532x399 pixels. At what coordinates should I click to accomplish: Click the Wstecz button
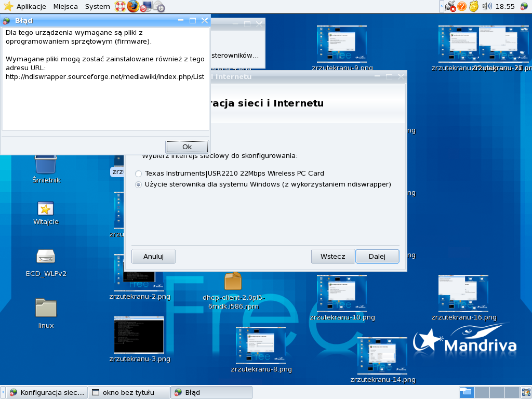[333, 256]
